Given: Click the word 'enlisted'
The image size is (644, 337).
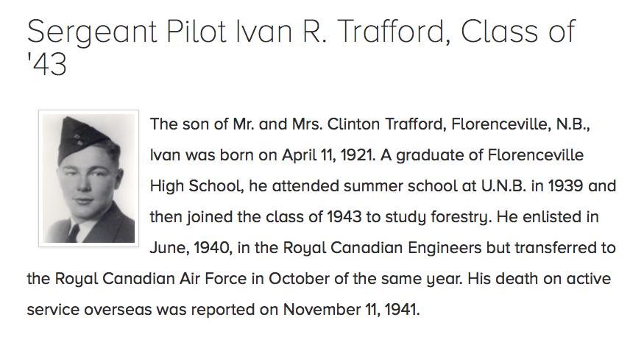Looking at the screenshot, I should click(556, 217).
